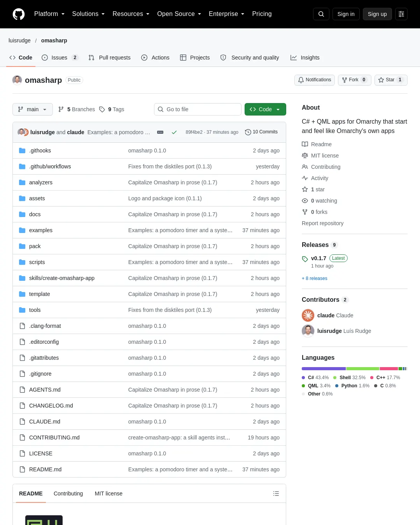Expand the commit message ellipsis icon
The height and width of the screenshot is (525, 420).
pos(160,132)
